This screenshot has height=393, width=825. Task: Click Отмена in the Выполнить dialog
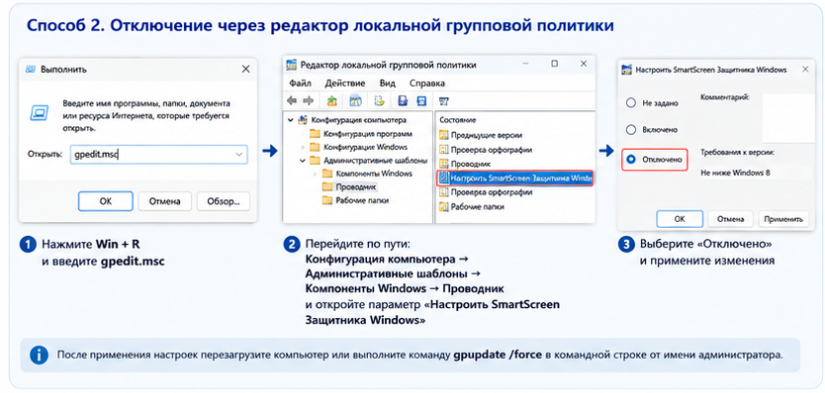164,201
